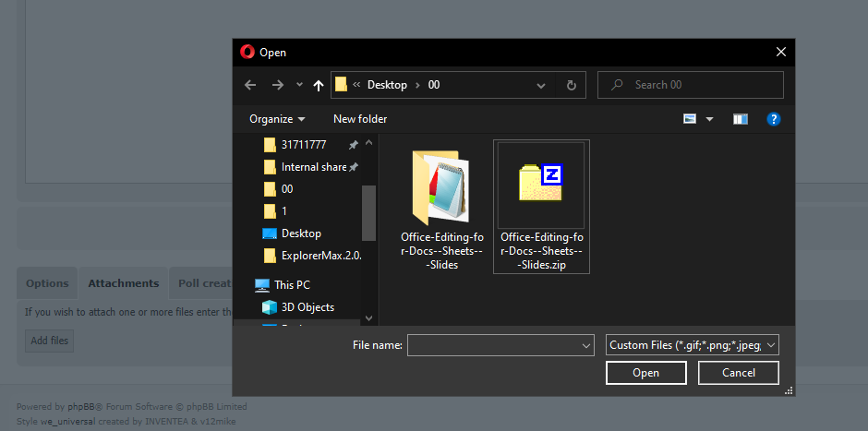Change the view icon
The height and width of the screenshot is (431, 868).
point(690,119)
